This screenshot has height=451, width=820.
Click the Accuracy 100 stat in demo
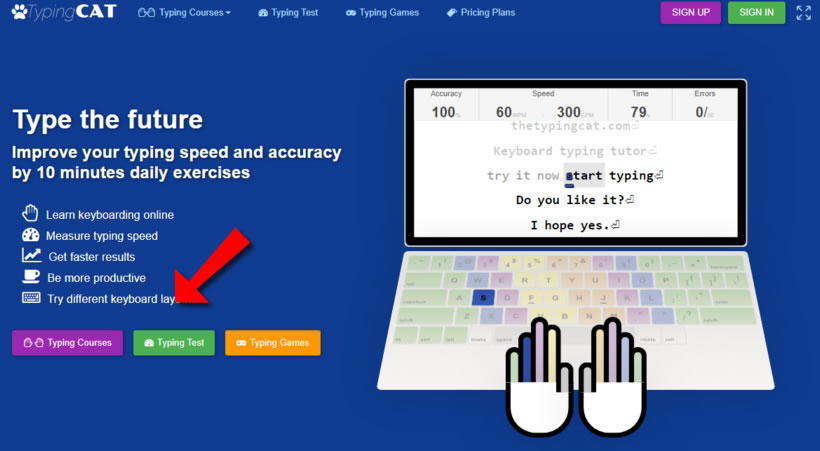(x=446, y=104)
